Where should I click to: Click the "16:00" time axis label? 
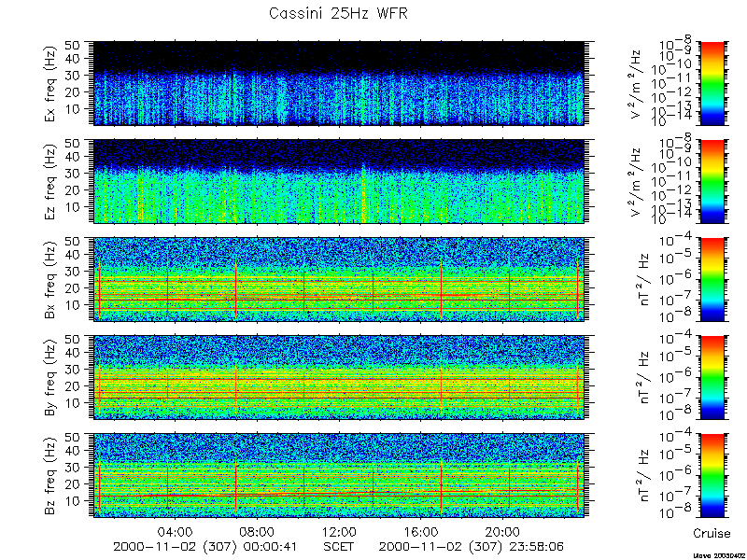coord(421,531)
